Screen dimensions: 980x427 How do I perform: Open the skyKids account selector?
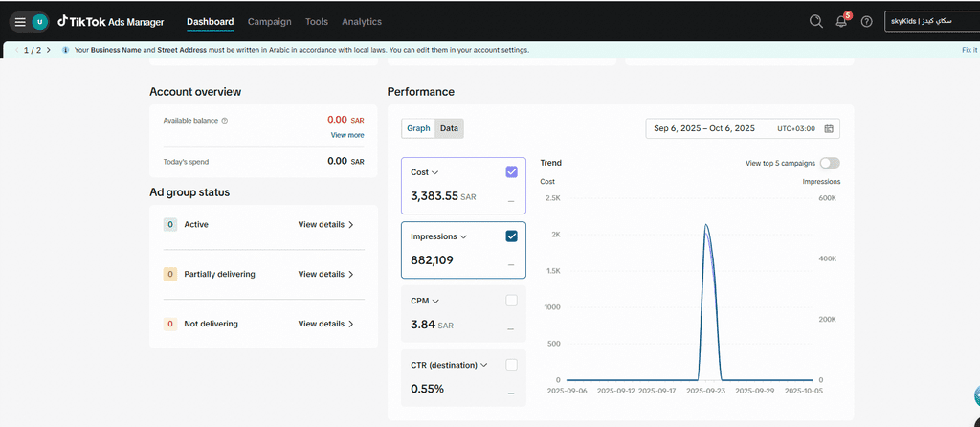point(928,21)
